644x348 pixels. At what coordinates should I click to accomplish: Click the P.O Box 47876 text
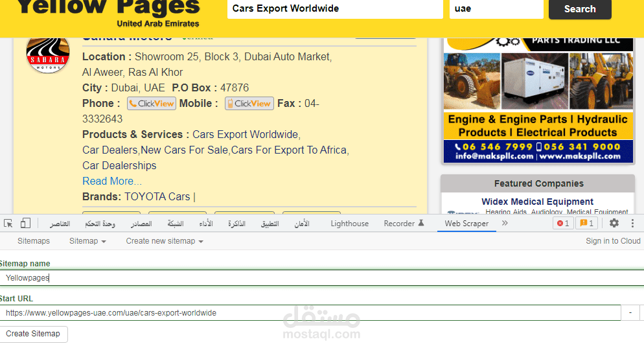pos(211,88)
